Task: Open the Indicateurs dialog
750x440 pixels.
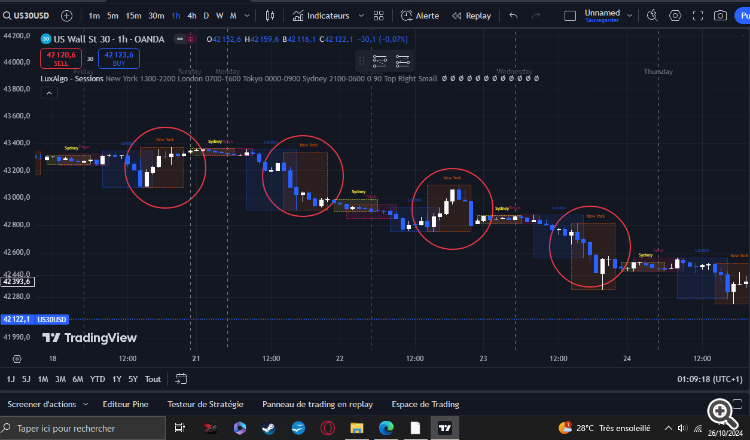Action: click(321, 16)
